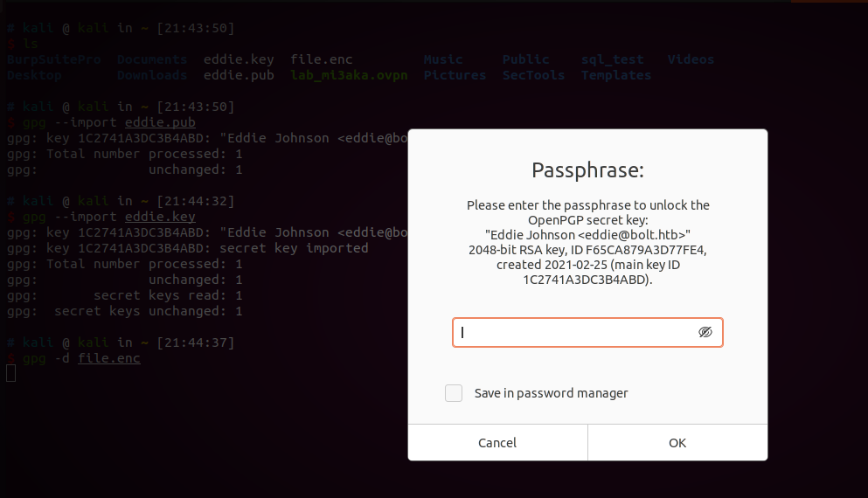The image size is (868, 498).
Task: Click the Pictures directory name
Action: 455,75
